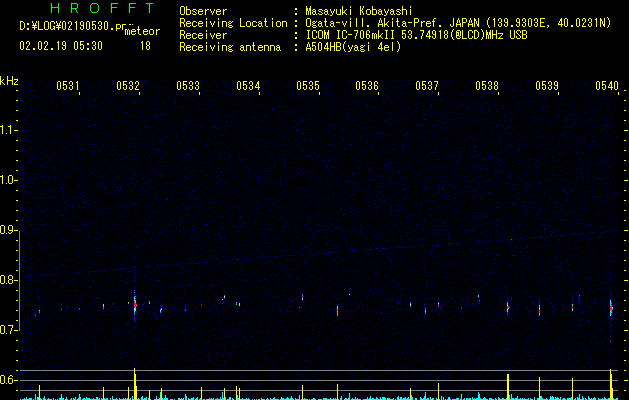Click the 0540 time marker
Viewport: 629px width, 400px height.
607,86
